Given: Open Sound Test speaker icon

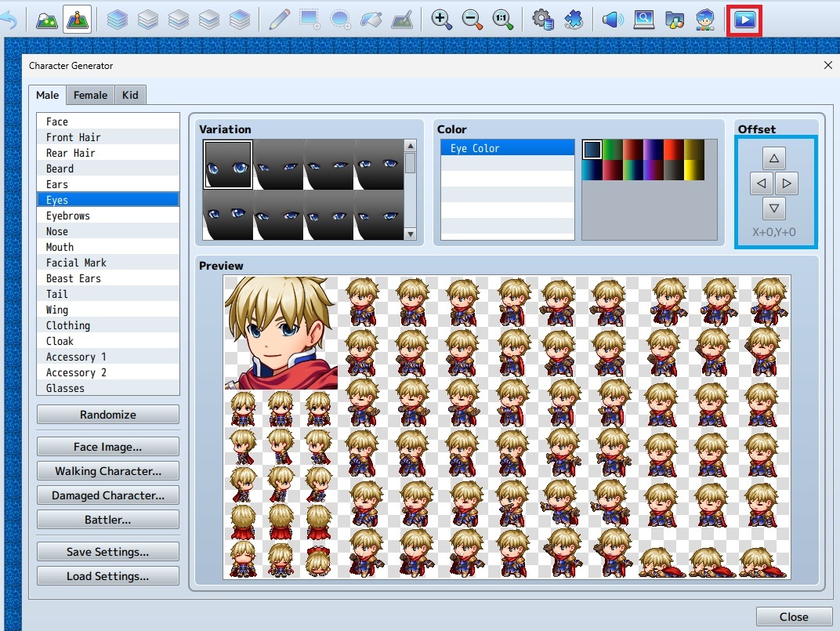Looking at the screenshot, I should click(612, 20).
